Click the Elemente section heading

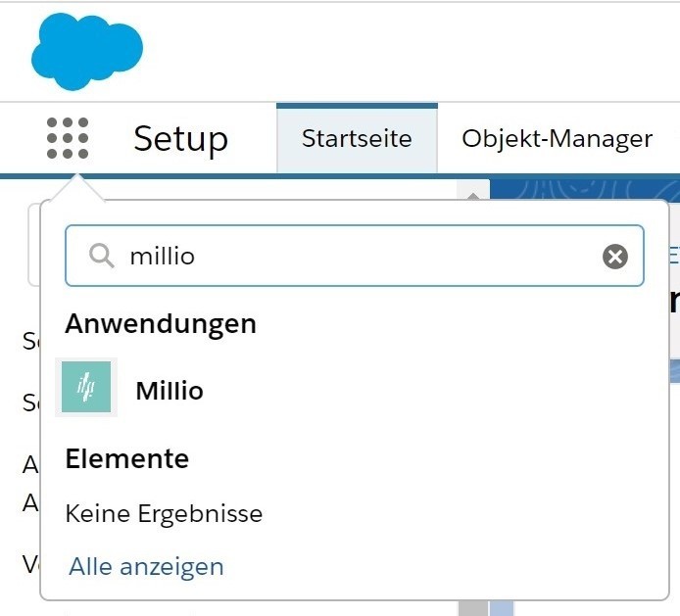(x=127, y=458)
